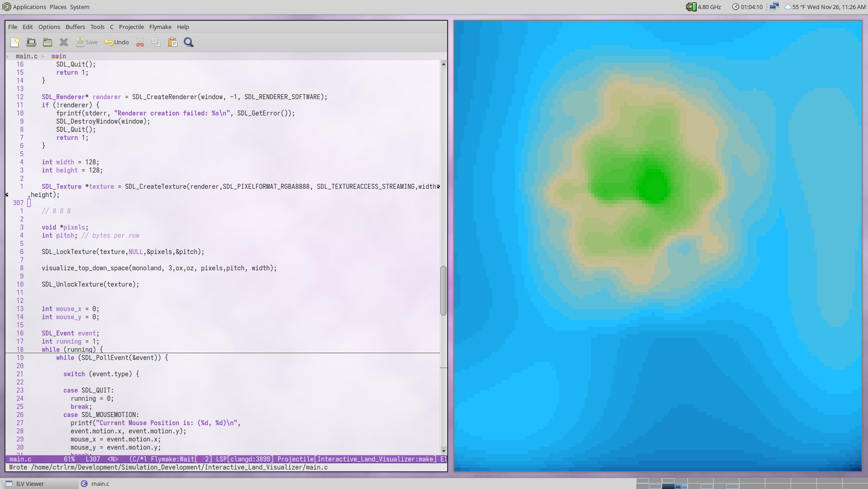This screenshot has height=489, width=868.
Task: Click the main.c breadcrumb segment
Action: [x=27, y=56]
